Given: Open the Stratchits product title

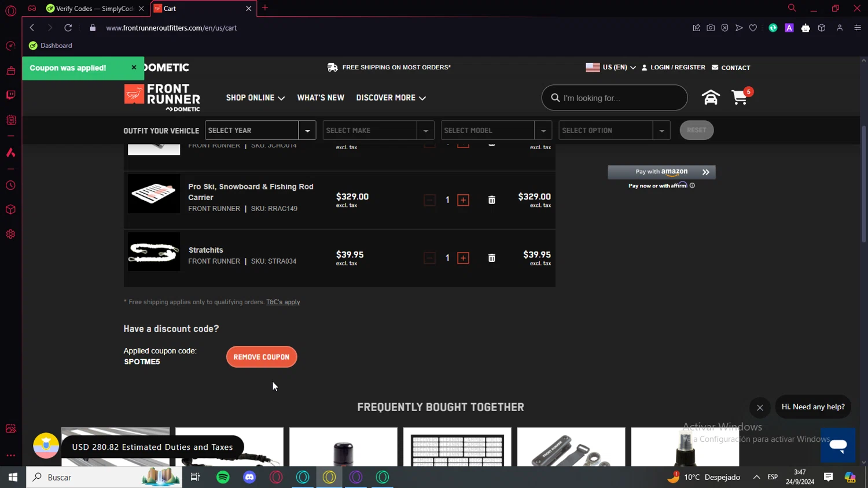Looking at the screenshot, I should point(206,250).
